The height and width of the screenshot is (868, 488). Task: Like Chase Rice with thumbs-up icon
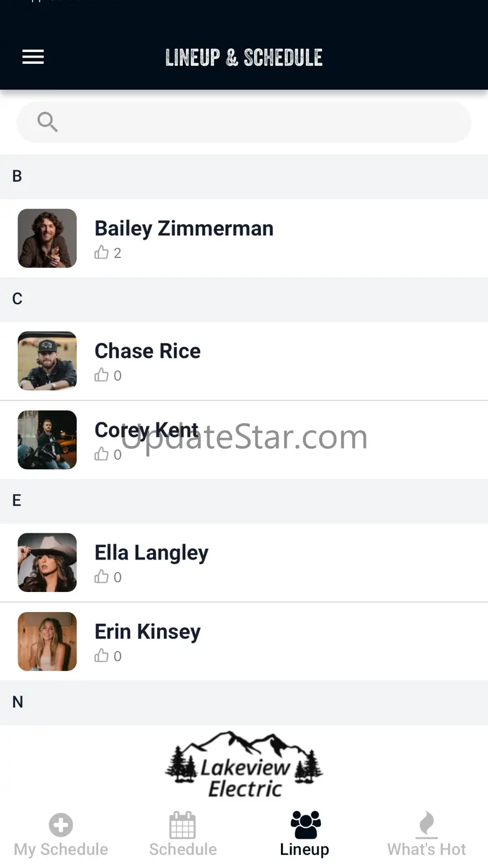point(101,375)
